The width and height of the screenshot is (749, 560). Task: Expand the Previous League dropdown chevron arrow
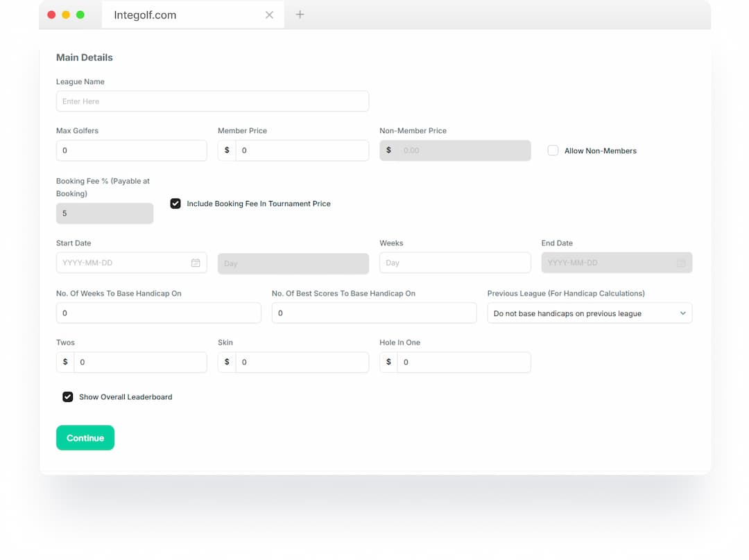point(682,313)
